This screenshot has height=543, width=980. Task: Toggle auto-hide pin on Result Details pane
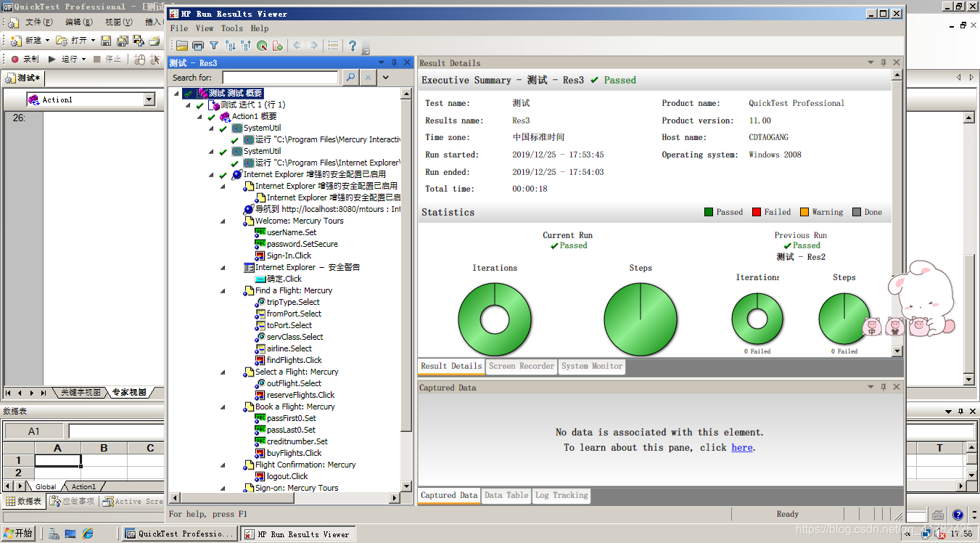coord(884,63)
